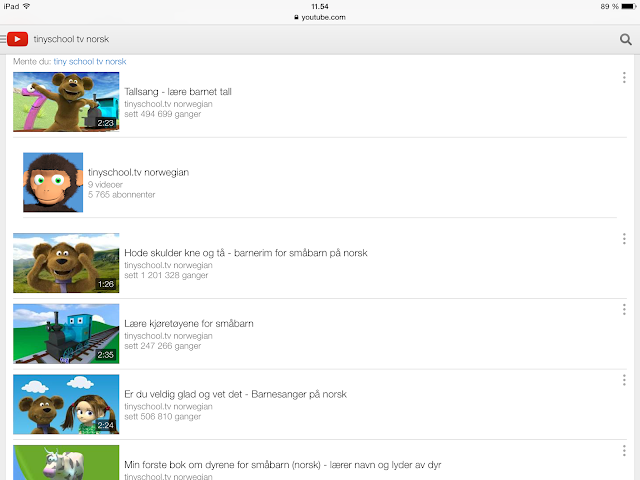The image size is (640, 480).
Task: Tap the magnifying glass search icon
Action: (x=625, y=39)
